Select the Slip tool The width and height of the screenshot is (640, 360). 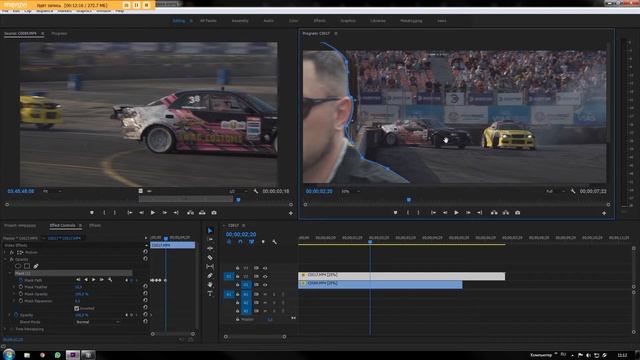click(210, 267)
